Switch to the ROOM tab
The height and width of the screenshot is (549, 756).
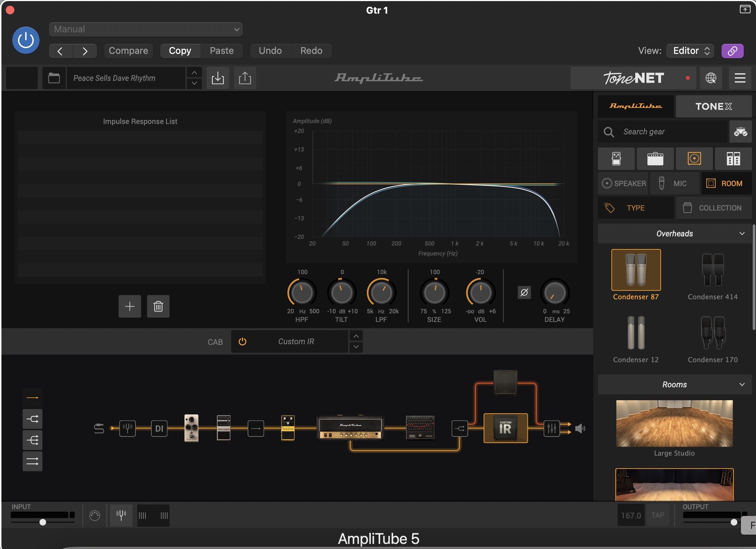(727, 183)
